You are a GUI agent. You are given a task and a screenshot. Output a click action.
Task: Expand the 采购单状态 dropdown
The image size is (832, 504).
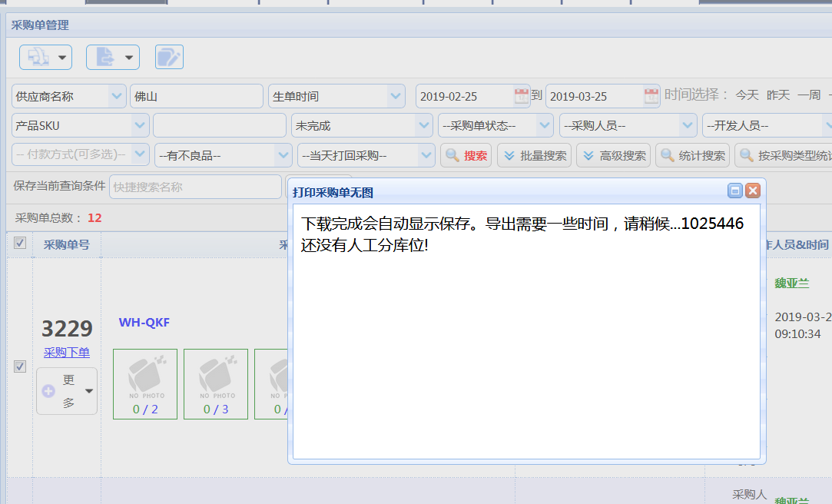point(545,126)
